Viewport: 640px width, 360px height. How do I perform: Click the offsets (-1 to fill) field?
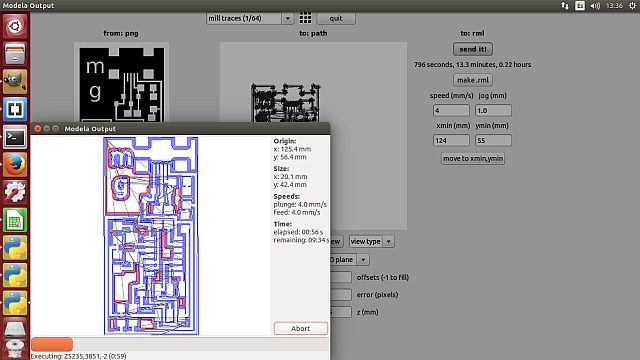tap(341, 277)
